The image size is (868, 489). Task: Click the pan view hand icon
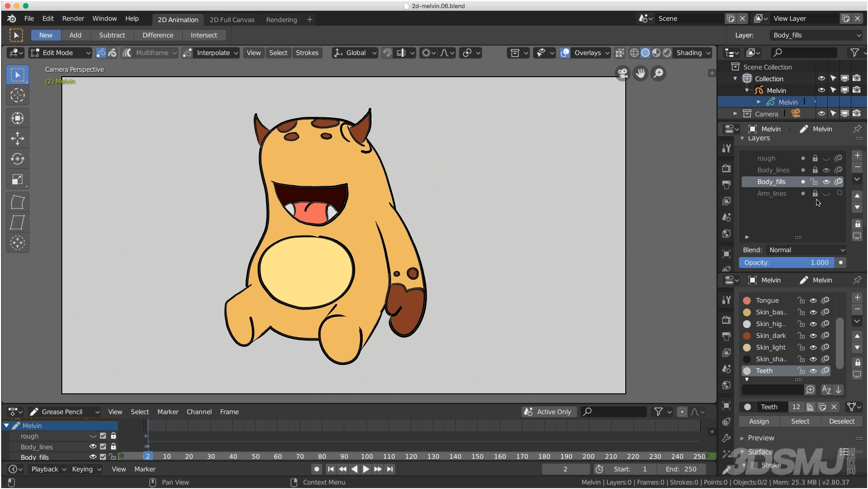click(640, 73)
